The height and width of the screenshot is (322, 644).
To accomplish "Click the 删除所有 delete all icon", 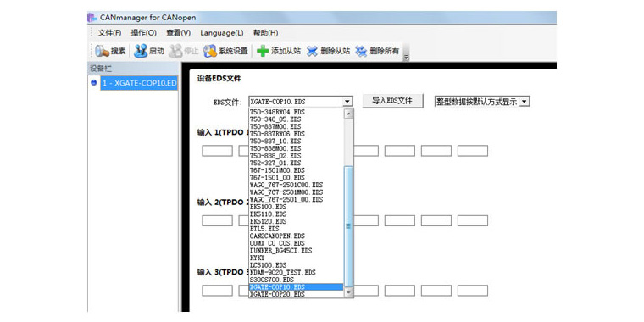I will [x=361, y=52].
